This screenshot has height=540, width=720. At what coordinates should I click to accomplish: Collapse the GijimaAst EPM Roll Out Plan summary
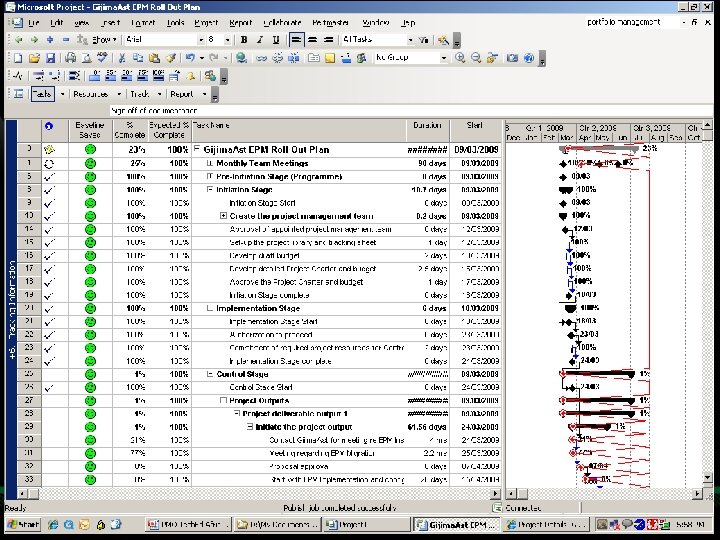pos(197,148)
